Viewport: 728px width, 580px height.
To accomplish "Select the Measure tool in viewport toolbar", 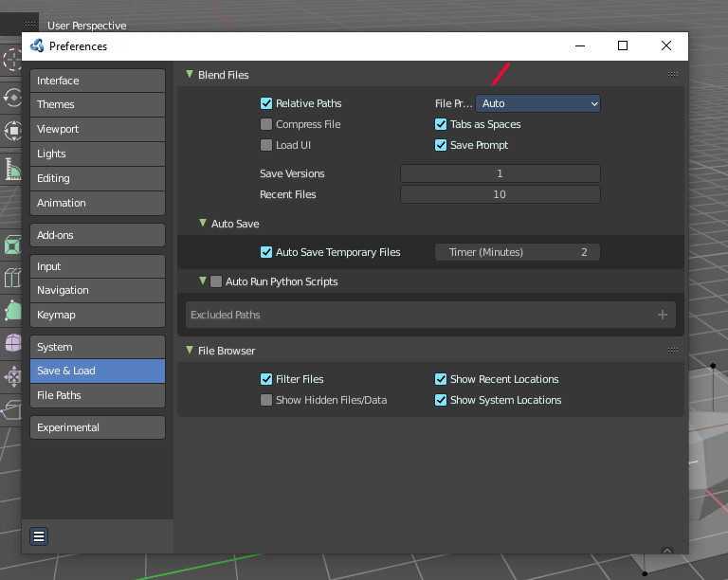I will point(12,169).
